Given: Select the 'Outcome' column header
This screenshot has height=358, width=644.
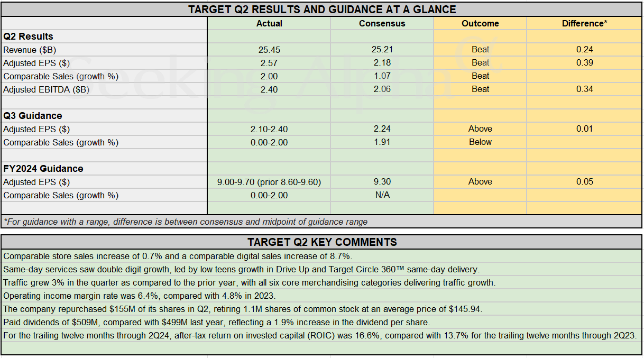Looking at the screenshot, I should coord(480,23).
